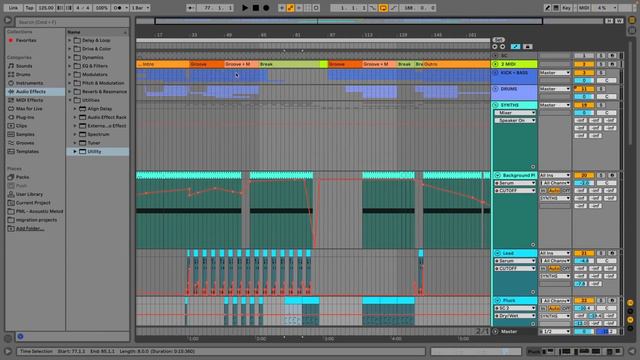Click the search field in the browser
The width and height of the screenshot is (640, 360).
click(72, 22)
